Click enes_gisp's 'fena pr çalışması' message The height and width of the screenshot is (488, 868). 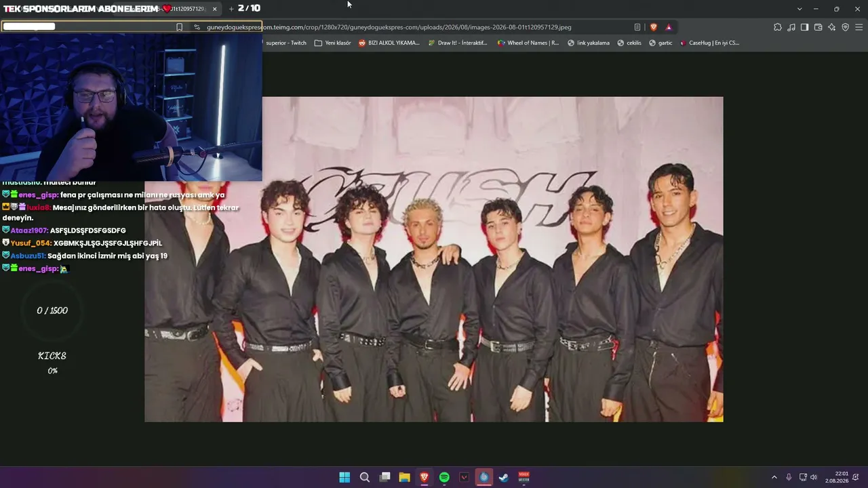click(x=113, y=195)
